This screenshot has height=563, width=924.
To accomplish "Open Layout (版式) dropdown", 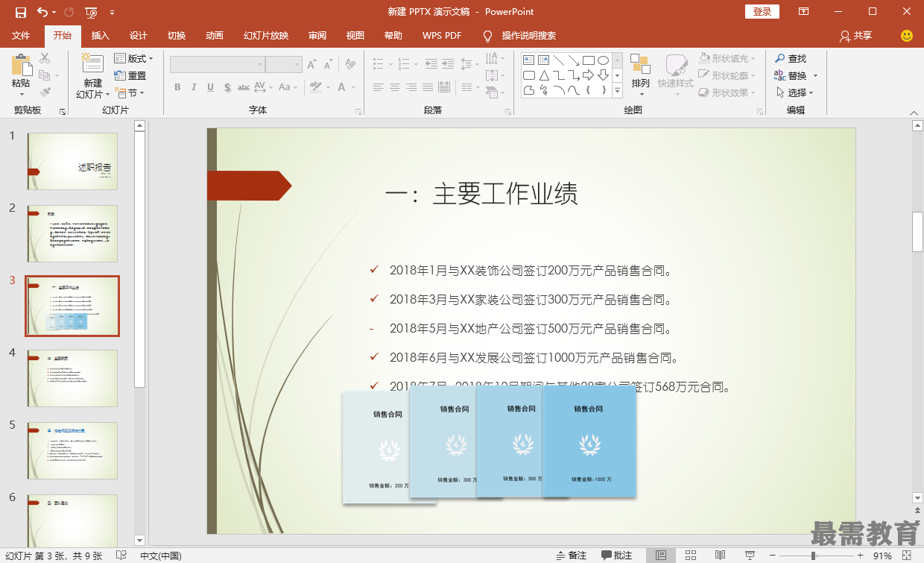I will pos(133,58).
